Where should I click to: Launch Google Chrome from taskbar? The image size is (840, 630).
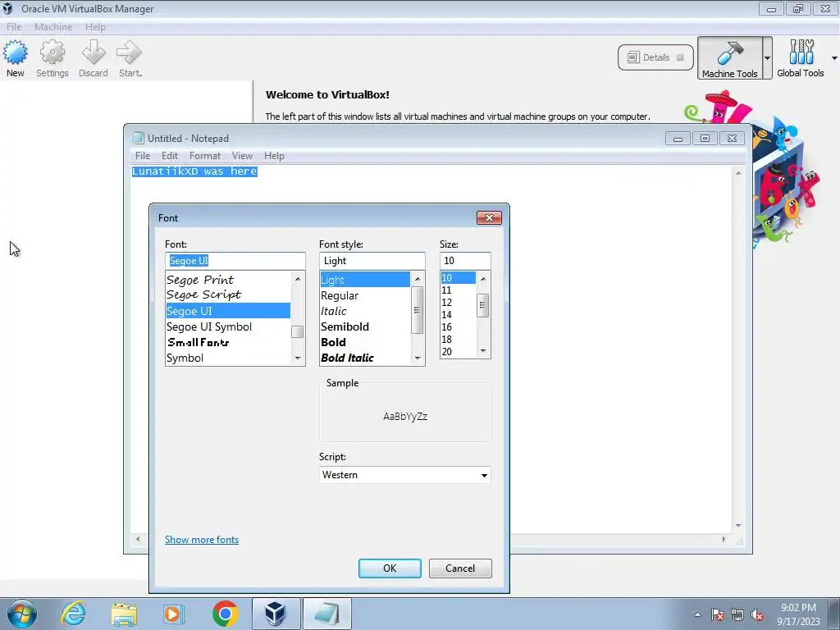(x=225, y=614)
